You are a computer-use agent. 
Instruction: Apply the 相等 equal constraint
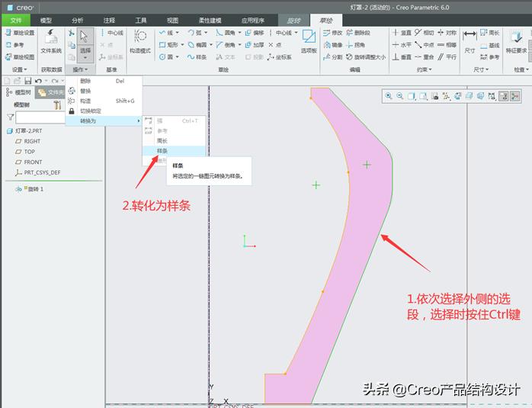(447, 45)
